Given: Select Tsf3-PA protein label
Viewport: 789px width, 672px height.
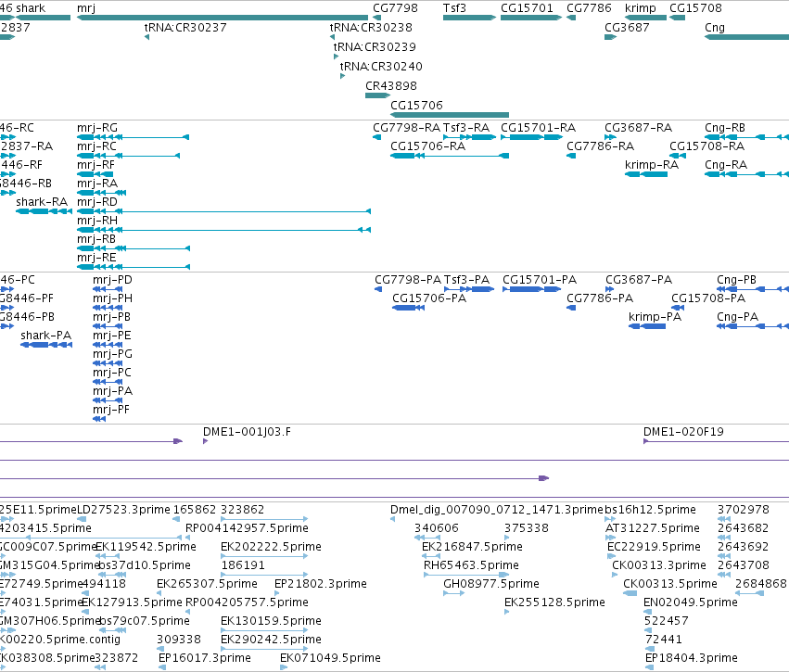Looking at the screenshot, I should (x=466, y=280).
